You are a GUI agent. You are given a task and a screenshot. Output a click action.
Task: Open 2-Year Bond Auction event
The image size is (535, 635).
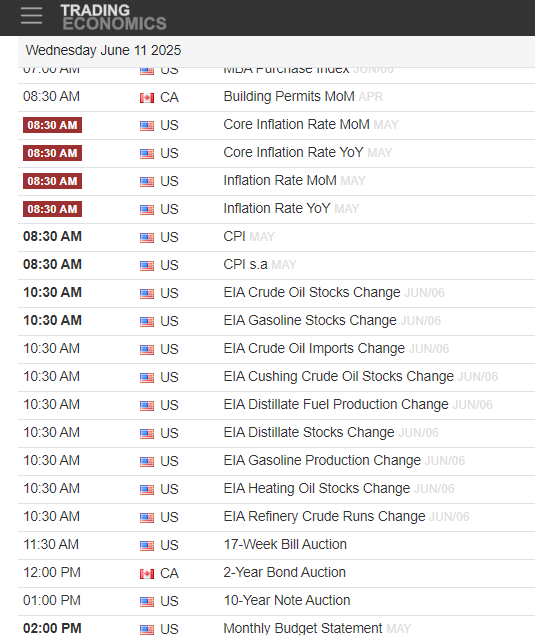click(284, 572)
